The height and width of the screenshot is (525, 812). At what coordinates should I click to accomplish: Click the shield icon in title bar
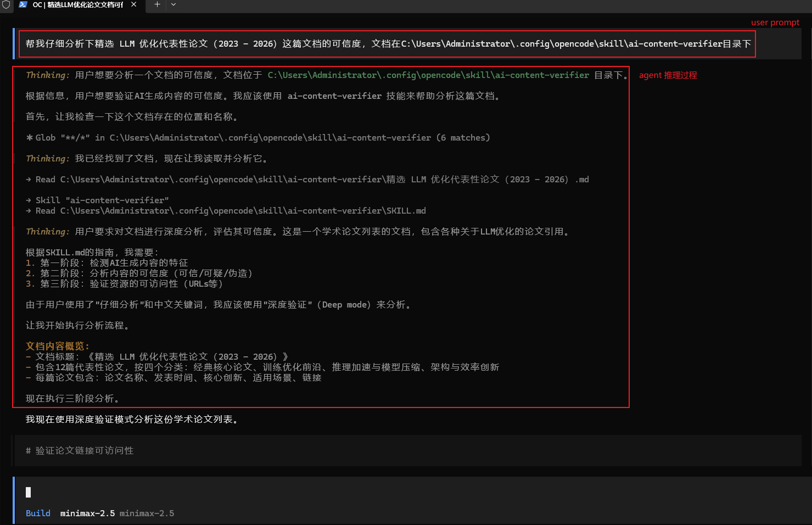[6, 4]
